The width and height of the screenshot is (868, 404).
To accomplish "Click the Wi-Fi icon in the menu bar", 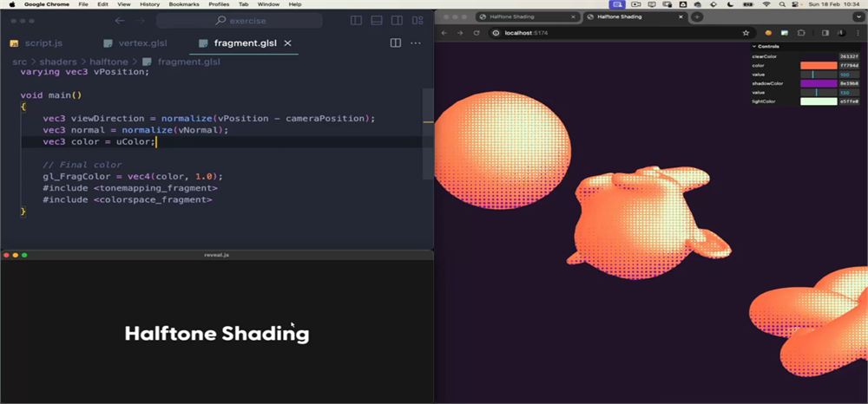I will [766, 3].
